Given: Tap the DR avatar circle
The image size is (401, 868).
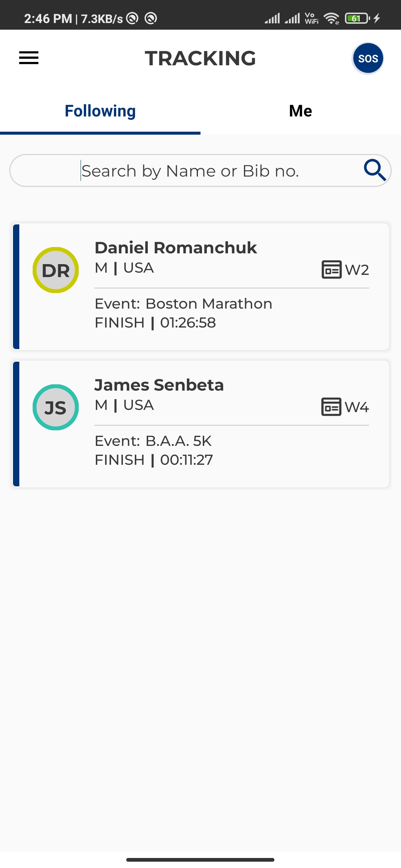Looking at the screenshot, I should [56, 270].
